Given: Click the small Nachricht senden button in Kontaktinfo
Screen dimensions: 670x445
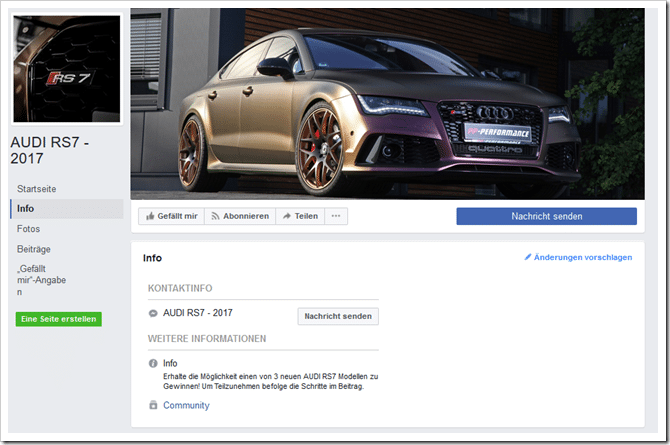Looking at the screenshot, I should click(338, 316).
